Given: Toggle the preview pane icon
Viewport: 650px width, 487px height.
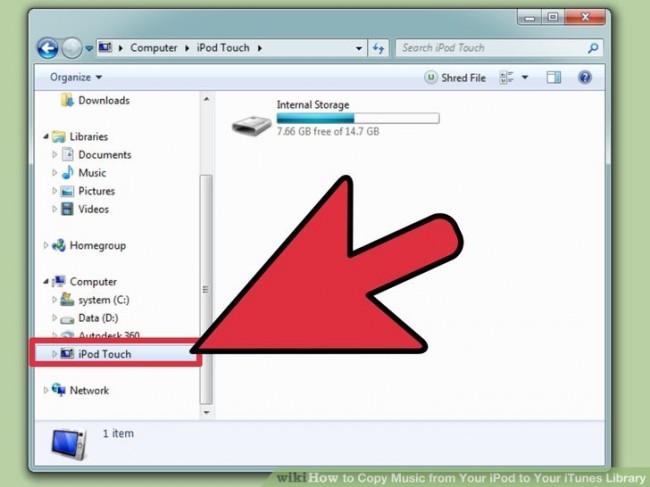Looking at the screenshot, I should click(556, 77).
